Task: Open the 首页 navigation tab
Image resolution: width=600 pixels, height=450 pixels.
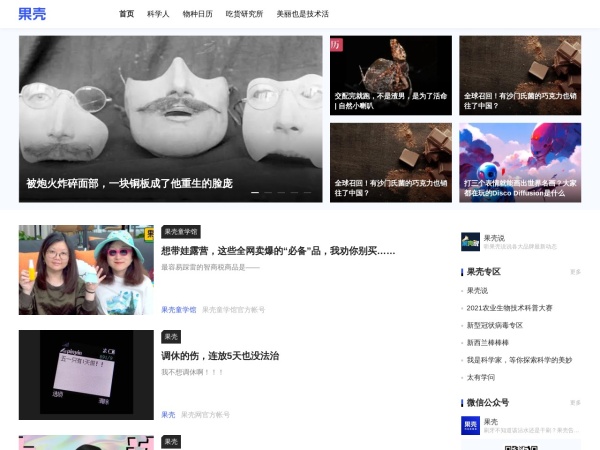Action: point(126,14)
